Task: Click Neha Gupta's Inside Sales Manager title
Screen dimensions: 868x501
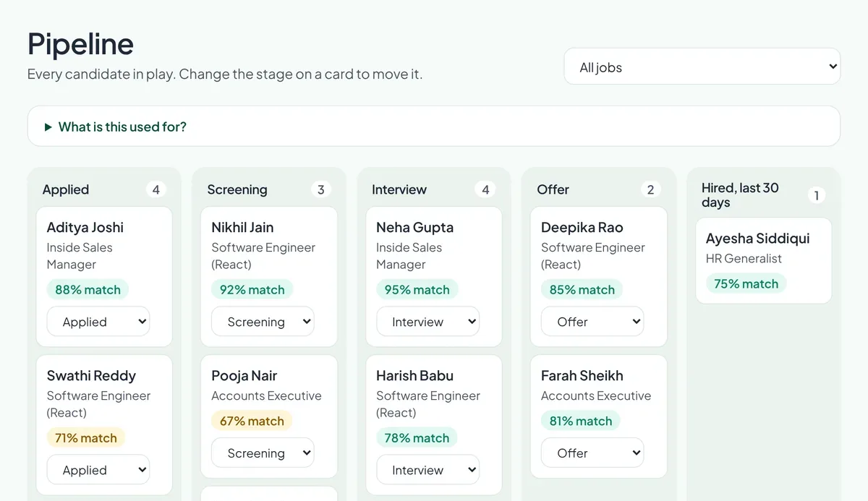Action: pyautogui.click(x=409, y=256)
